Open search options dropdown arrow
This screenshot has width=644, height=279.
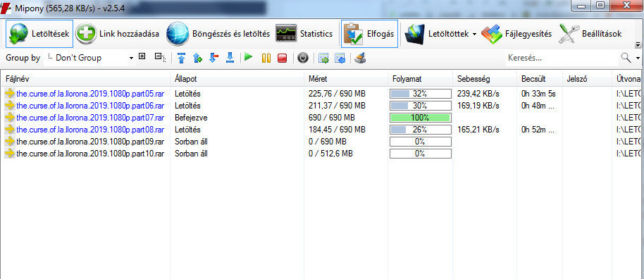click(x=638, y=58)
